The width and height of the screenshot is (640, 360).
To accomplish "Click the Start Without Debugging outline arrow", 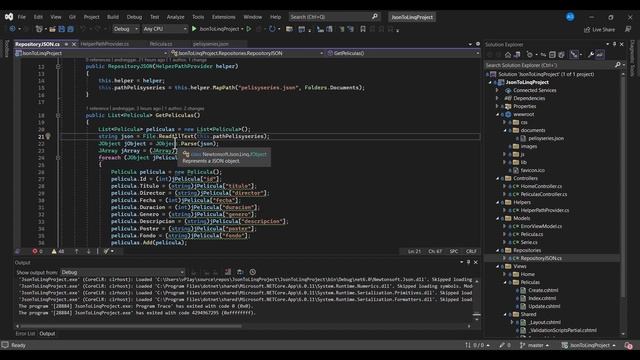I will (249, 29).
